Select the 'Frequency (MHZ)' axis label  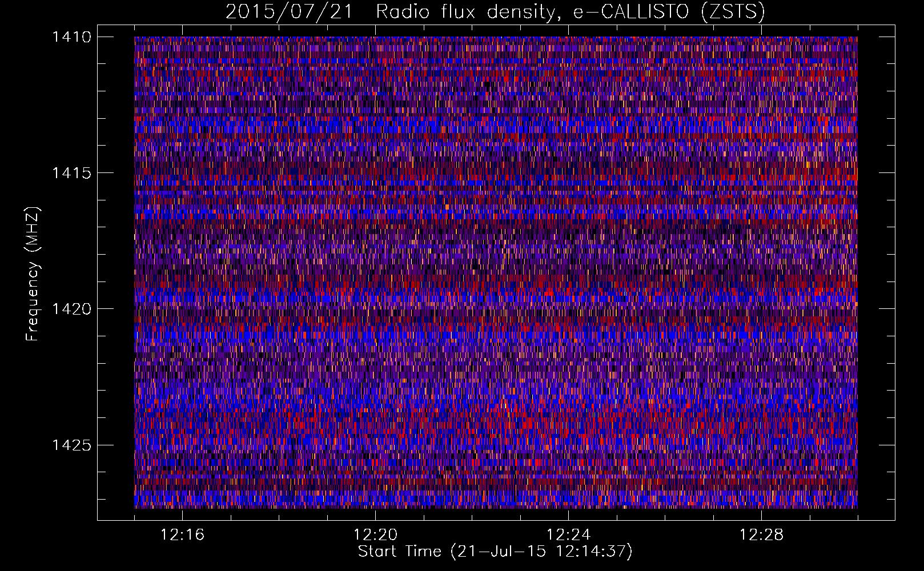pyautogui.click(x=33, y=274)
